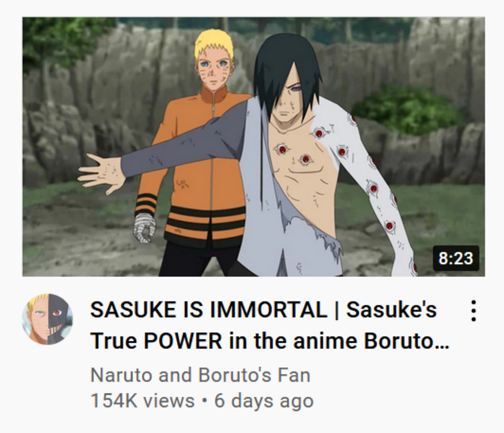
Task: Click the Naruto and Boruto's Fan channel avatar
Action: pyautogui.click(x=47, y=319)
